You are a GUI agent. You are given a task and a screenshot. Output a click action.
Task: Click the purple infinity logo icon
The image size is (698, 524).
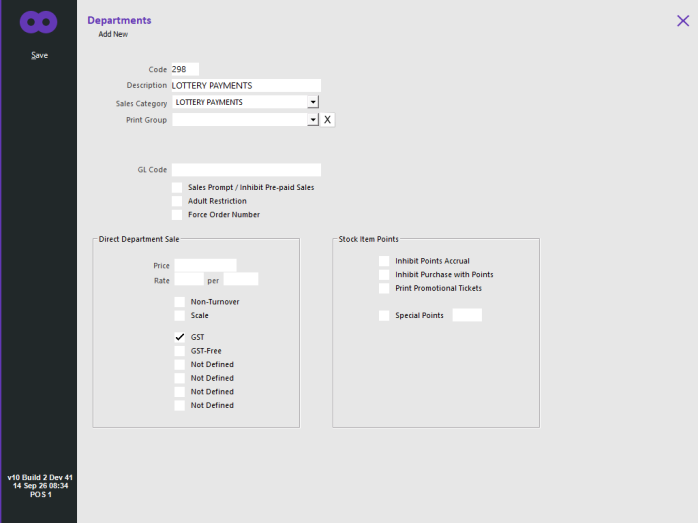click(x=38, y=22)
